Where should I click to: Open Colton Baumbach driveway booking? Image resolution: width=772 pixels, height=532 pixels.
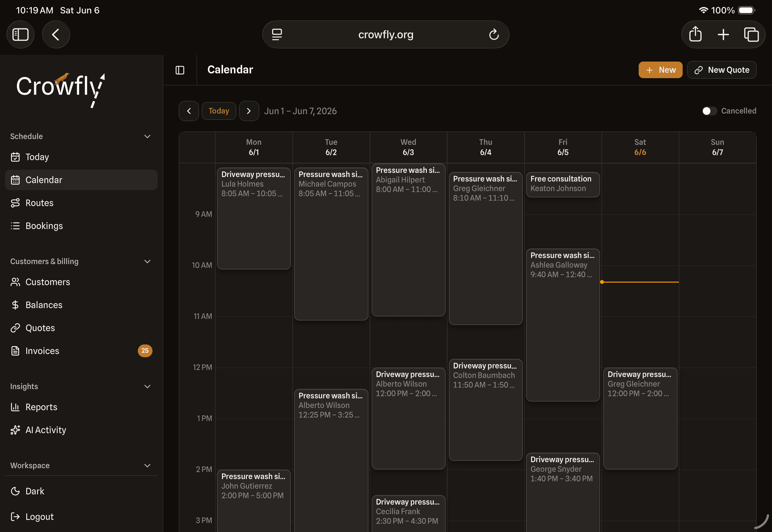pos(485,410)
